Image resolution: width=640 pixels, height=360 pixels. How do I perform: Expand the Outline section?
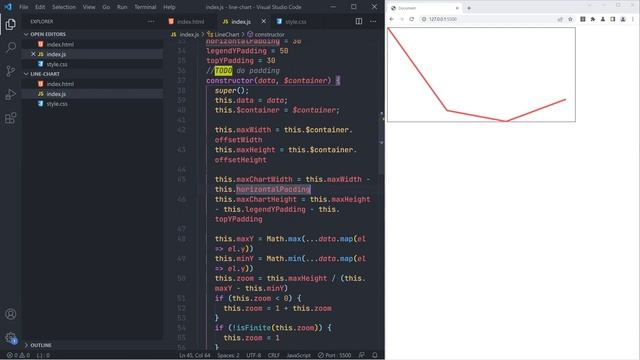pos(41,345)
